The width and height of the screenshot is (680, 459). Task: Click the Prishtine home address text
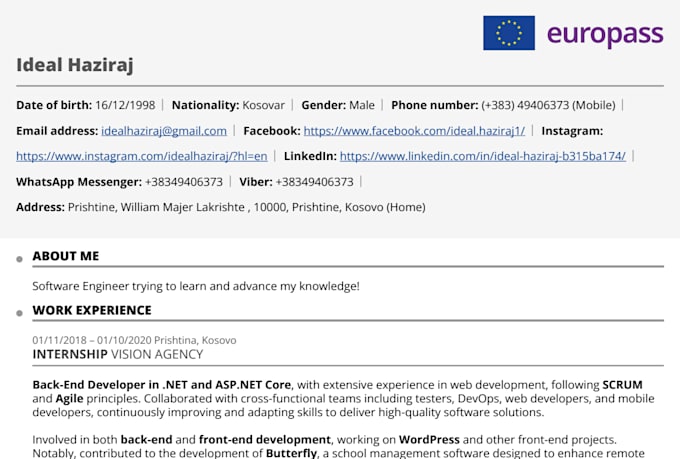[246, 207]
